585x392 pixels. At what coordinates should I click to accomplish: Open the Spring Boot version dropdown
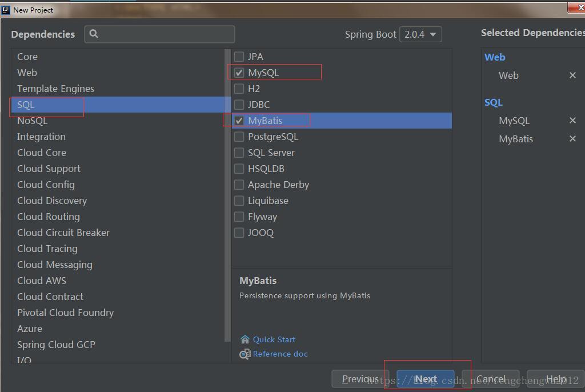pos(420,34)
